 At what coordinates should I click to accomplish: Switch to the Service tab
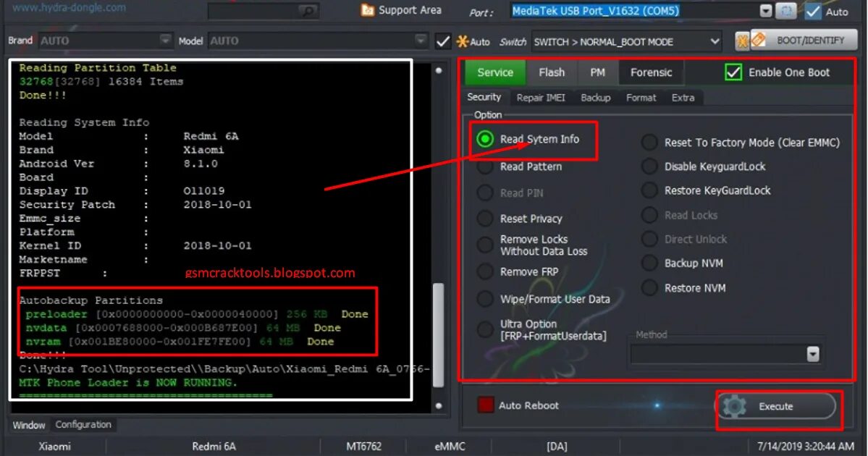click(495, 72)
